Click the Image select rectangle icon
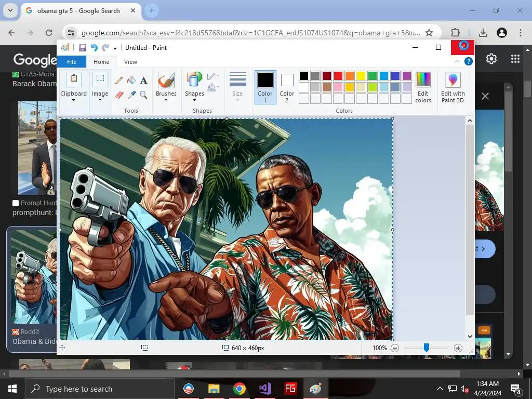 [100, 79]
